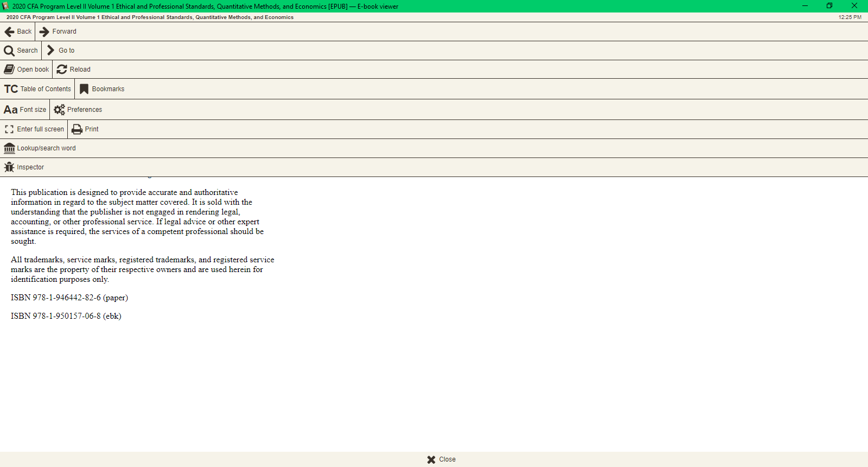
Task: Choose Open book from the viewer controls
Action: (27, 70)
